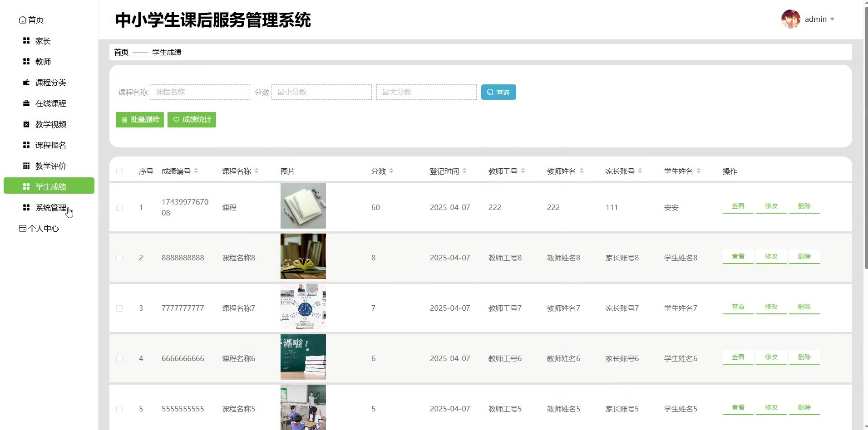Click the 个人中心 card icon
The image size is (868, 430).
[22, 229]
